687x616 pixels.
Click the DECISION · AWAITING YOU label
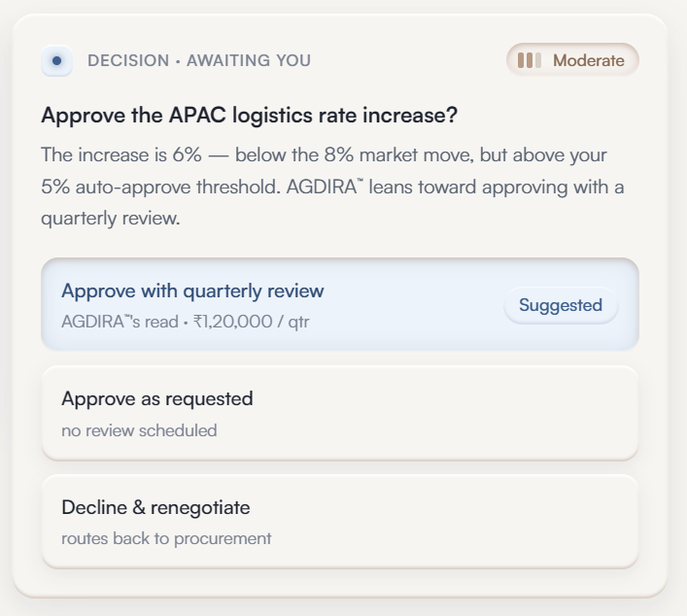click(199, 60)
